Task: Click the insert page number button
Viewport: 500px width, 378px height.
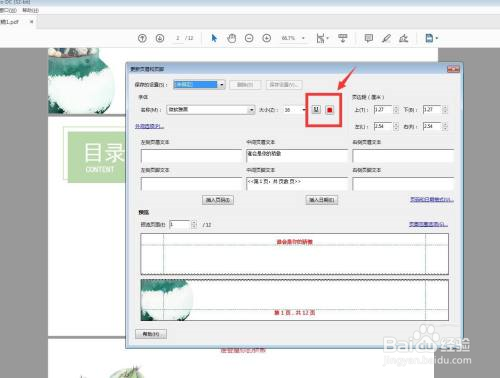Action: click(218, 200)
